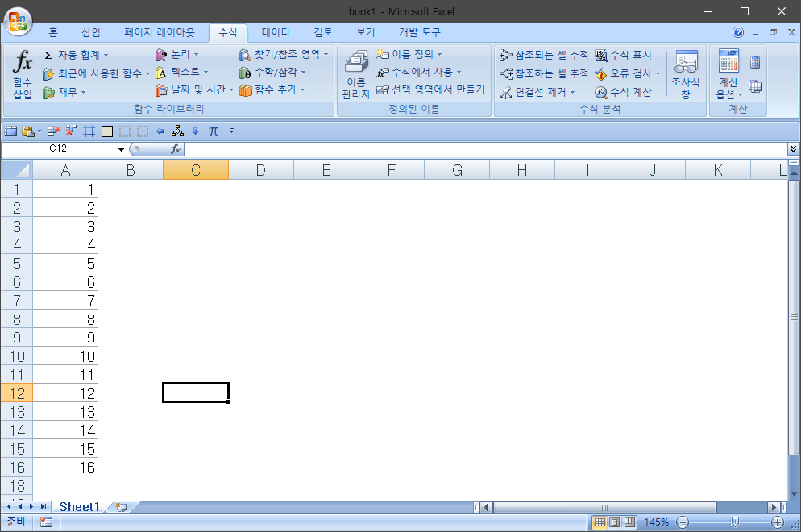Click the delete columns icon with red X
Viewport: 801px width, 532px height.
click(x=71, y=131)
